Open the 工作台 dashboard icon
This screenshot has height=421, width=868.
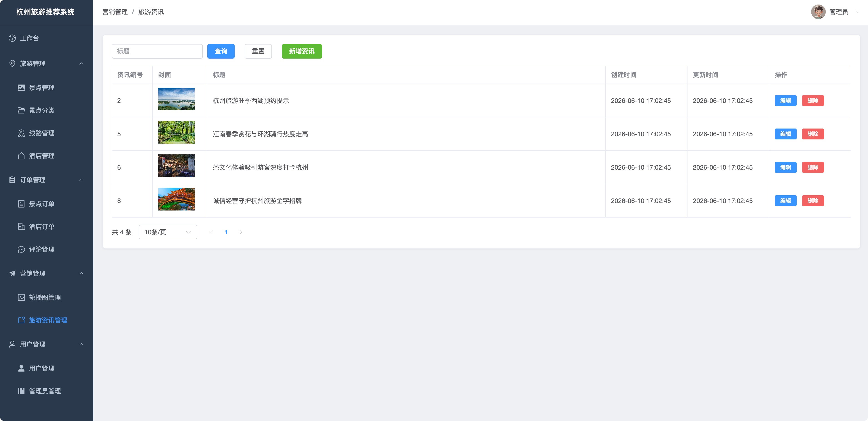(12, 38)
